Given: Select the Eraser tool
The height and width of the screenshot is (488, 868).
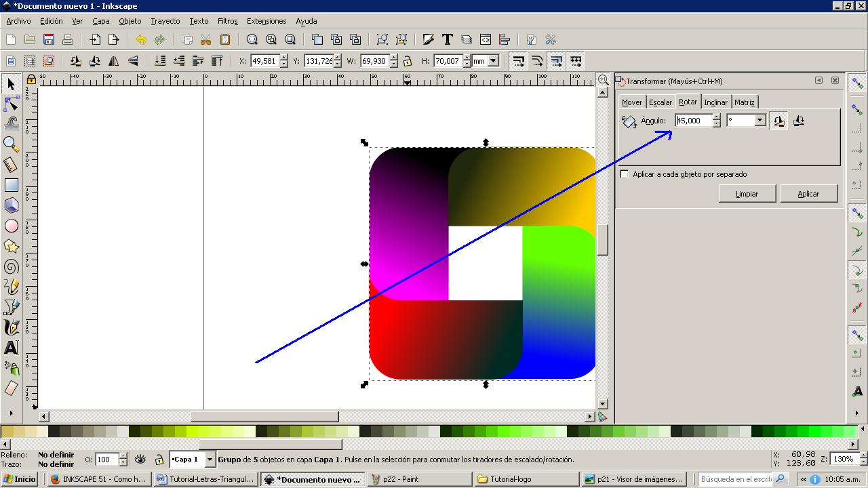Looking at the screenshot, I should pyautogui.click(x=11, y=388).
